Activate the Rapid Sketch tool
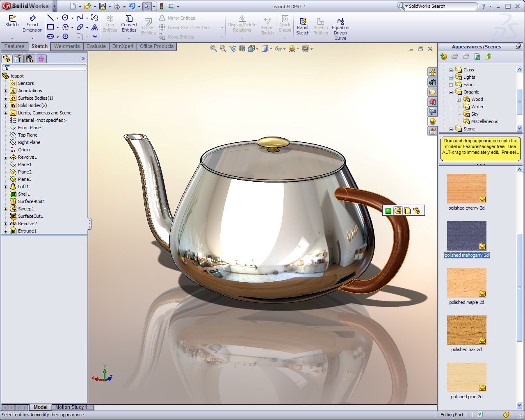 click(x=303, y=26)
